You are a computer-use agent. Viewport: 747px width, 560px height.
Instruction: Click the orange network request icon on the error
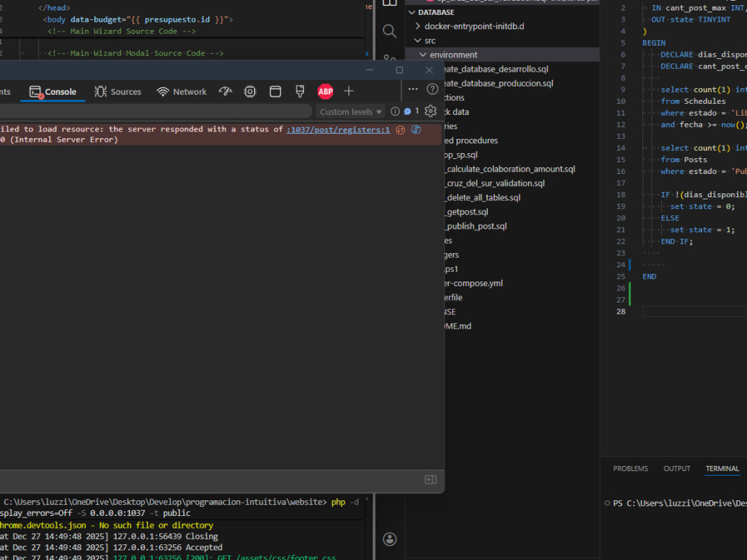400,130
